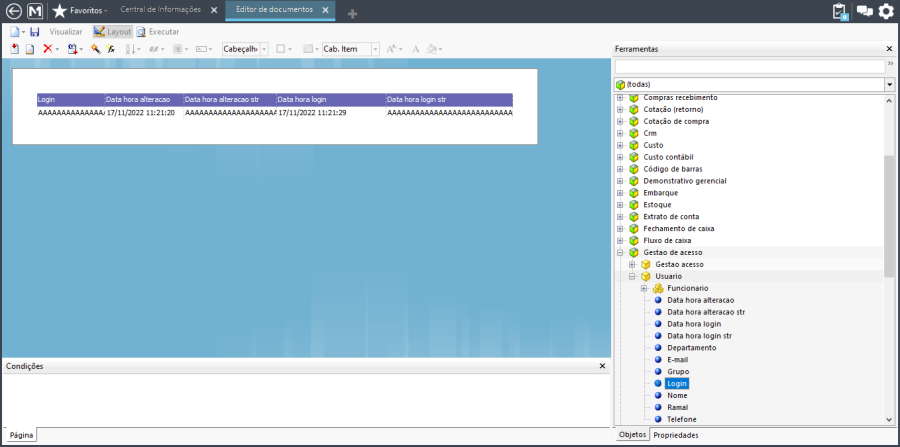Expand the Cotação de compra node
The image size is (900, 447).
click(620, 122)
